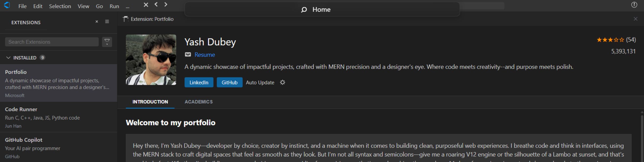
Task: Click the alert icon in top-right corner
Action: point(634,5)
